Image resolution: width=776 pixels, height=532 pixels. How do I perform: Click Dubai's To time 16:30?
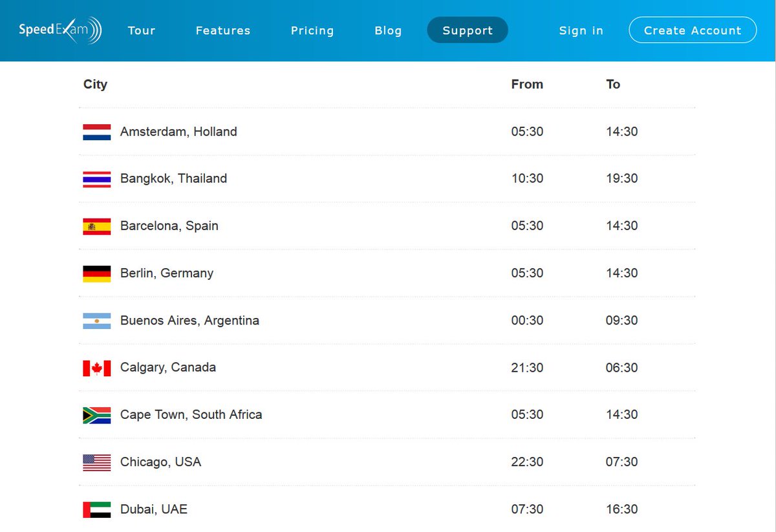(622, 509)
